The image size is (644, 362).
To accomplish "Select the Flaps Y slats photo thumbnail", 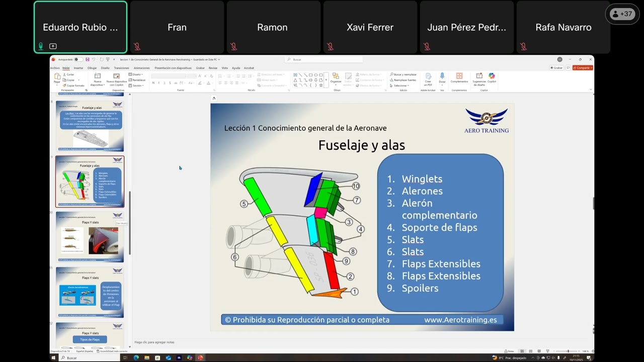I will [90, 237].
